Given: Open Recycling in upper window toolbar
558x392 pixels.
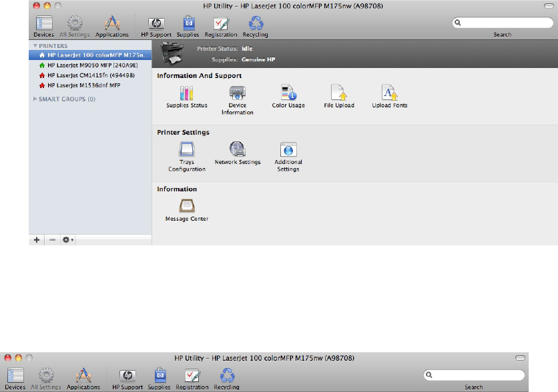Looking at the screenshot, I should (x=255, y=26).
